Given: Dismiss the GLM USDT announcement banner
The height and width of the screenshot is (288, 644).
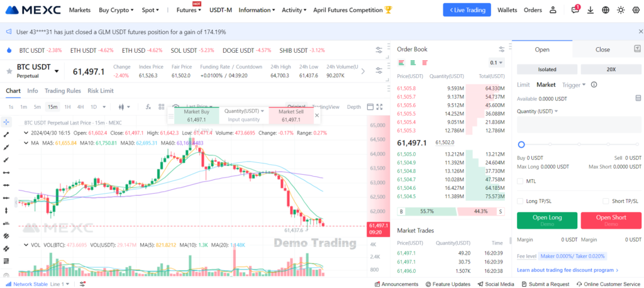Looking at the screenshot, I should point(640,31).
